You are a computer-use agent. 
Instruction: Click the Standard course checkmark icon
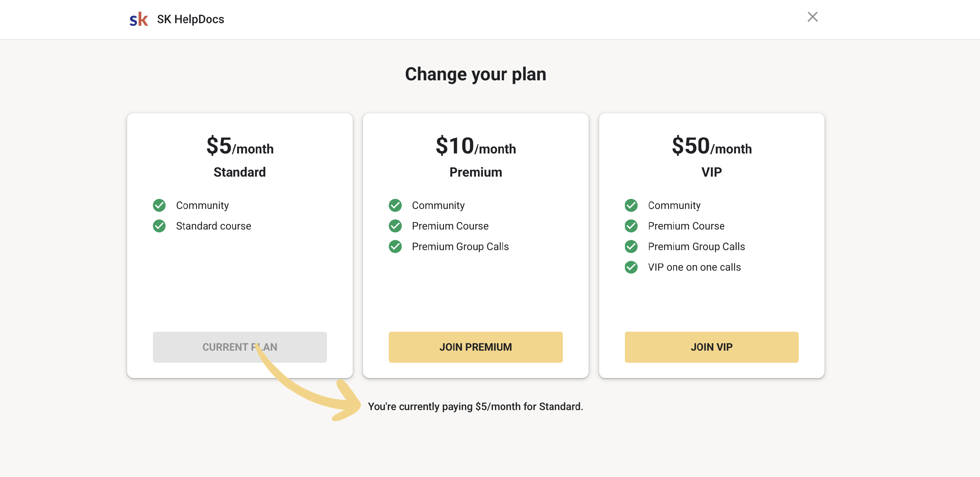159,226
